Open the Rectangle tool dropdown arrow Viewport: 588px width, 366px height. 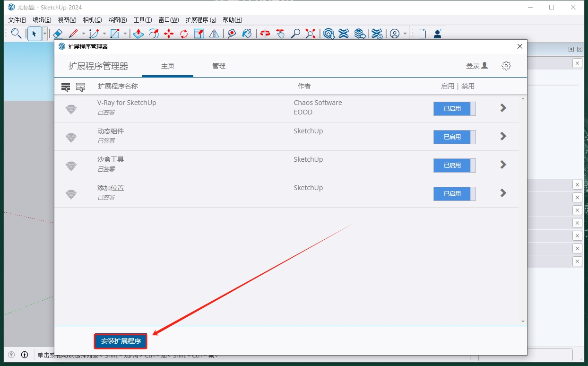125,34
